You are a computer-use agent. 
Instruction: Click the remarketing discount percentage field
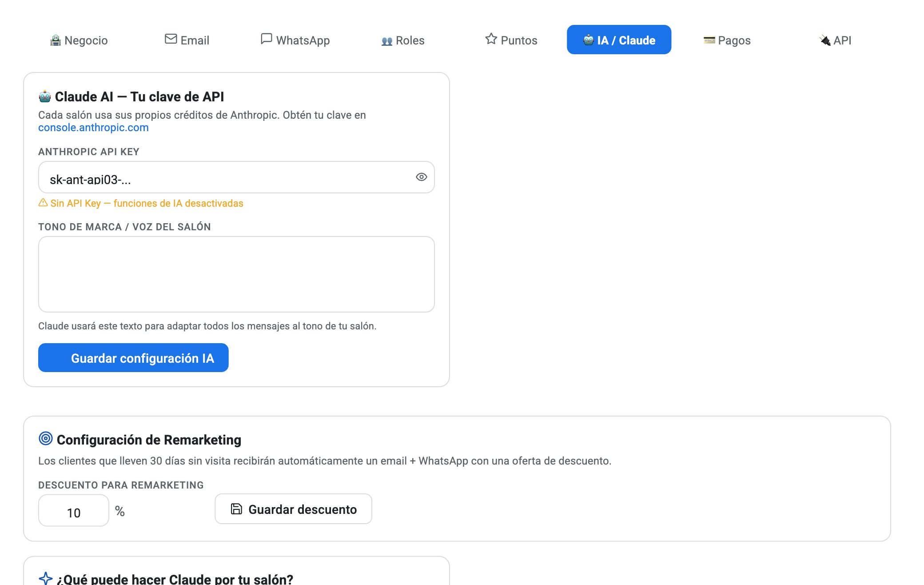click(74, 511)
